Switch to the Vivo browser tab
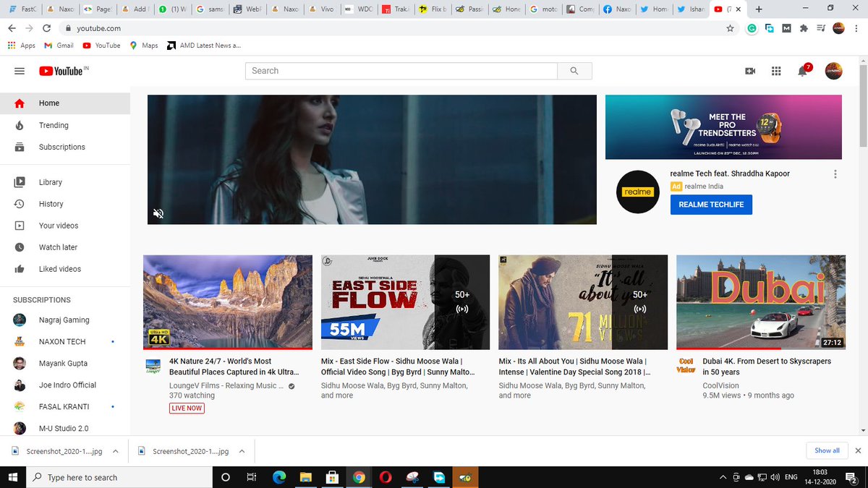The image size is (868, 488). (322, 9)
